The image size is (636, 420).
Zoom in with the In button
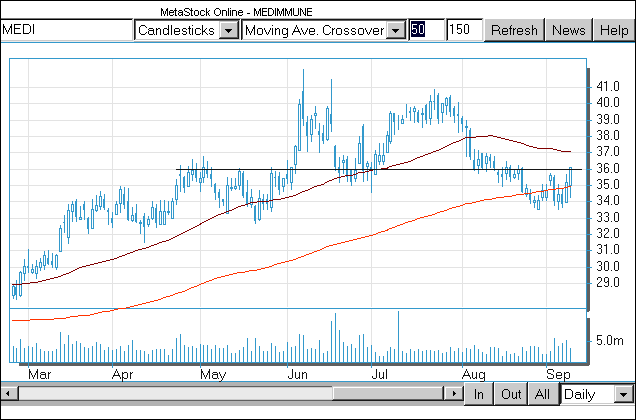pyautogui.click(x=479, y=394)
